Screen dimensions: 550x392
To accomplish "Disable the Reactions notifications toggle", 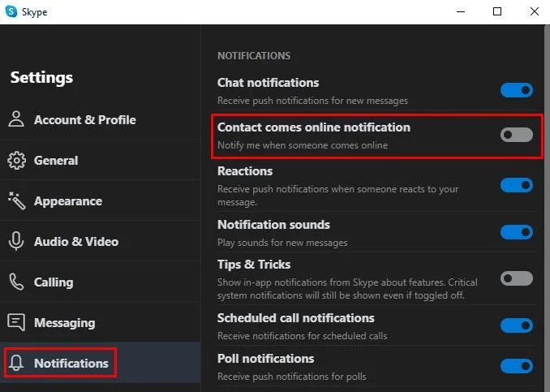I will [516, 185].
